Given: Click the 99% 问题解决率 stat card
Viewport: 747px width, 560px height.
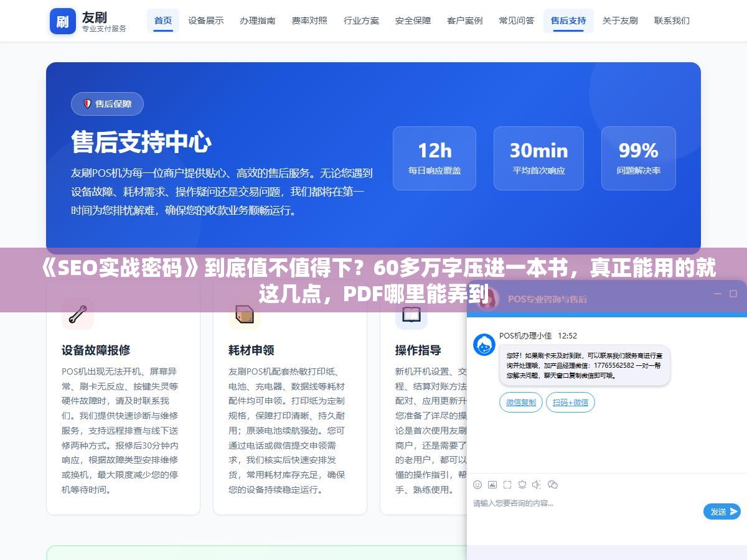Looking at the screenshot, I should coord(639,158).
